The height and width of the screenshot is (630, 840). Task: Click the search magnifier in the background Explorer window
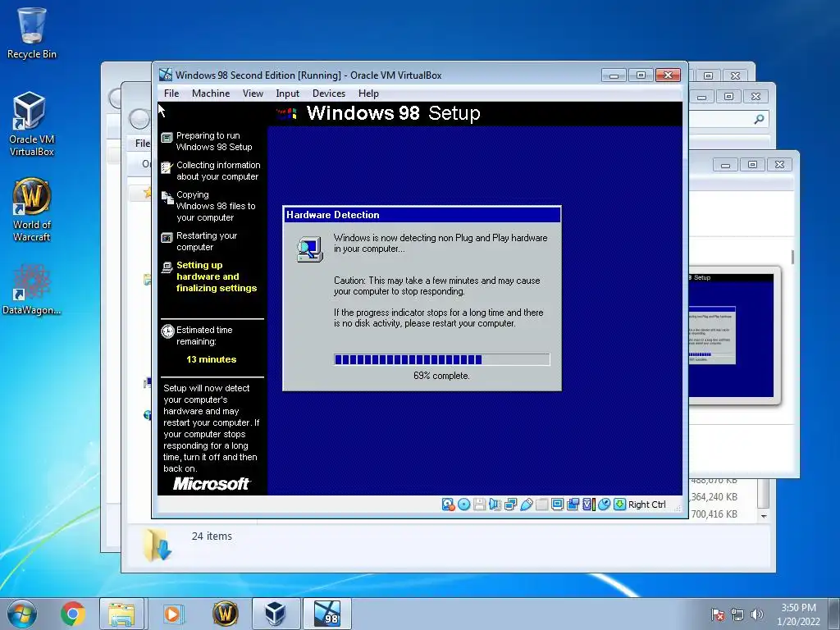[x=759, y=119]
